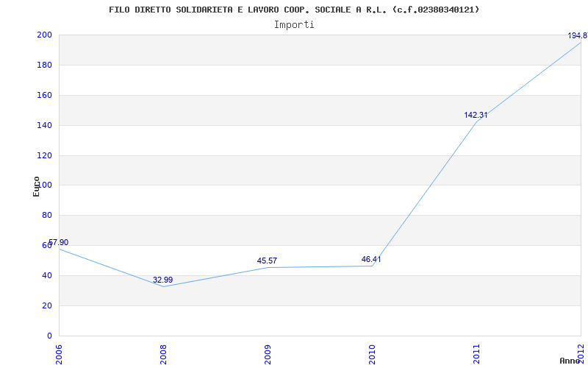Screen dimensions: 588x368
Task: Click the 2011 x-axis label
Action: [476, 355]
